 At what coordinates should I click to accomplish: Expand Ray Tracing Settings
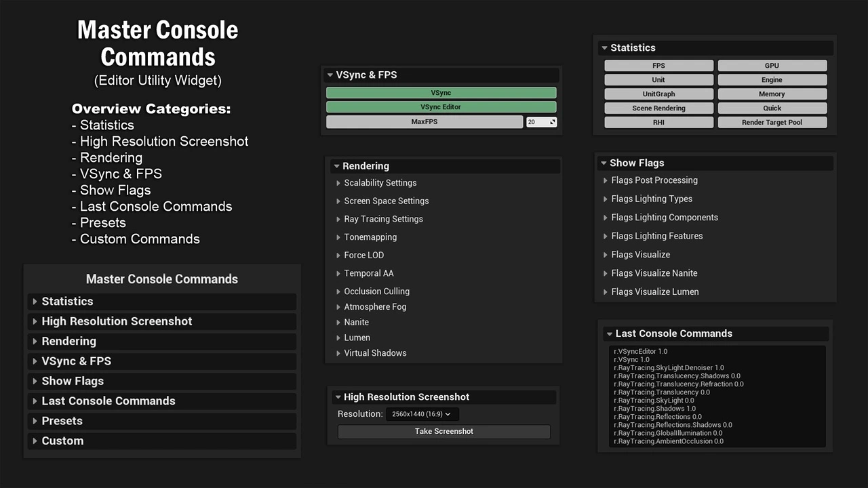point(382,219)
